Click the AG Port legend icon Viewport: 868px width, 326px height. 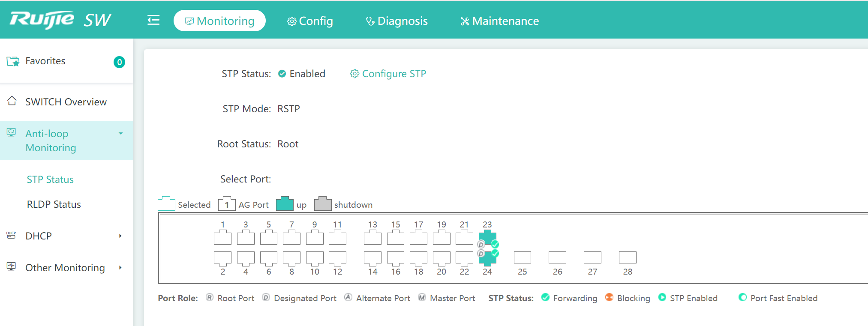pyautogui.click(x=227, y=203)
